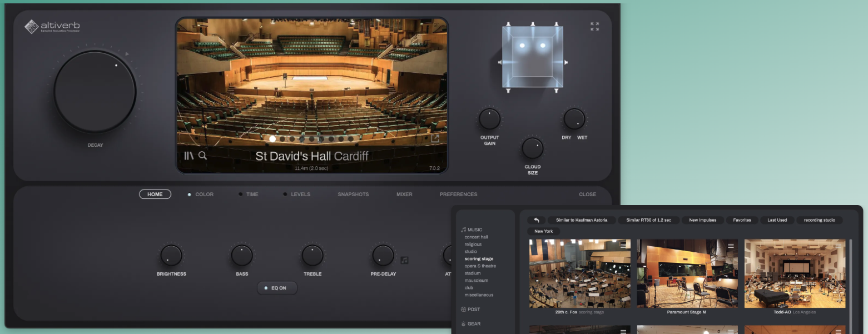Select the miscellaneous category
This screenshot has height=334, width=868.
(x=479, y=295)
